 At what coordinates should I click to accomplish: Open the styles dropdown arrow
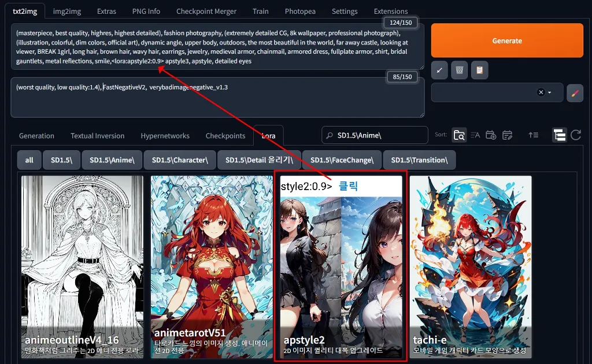(x=550, y=92)
